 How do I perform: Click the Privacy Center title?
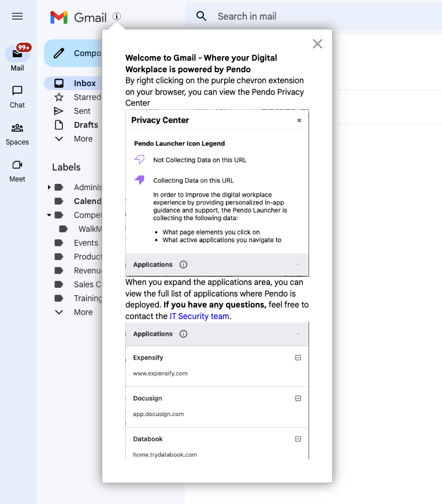(160, 120)
